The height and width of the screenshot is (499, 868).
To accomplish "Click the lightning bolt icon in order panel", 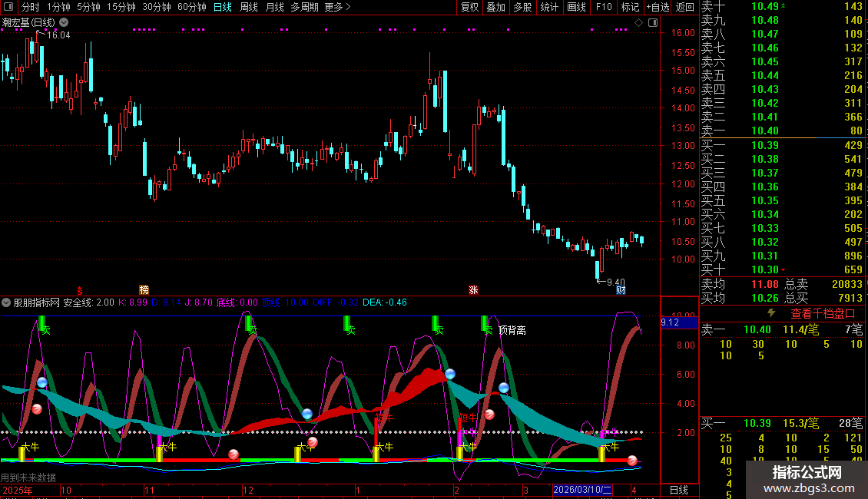I will pos(771,313).
